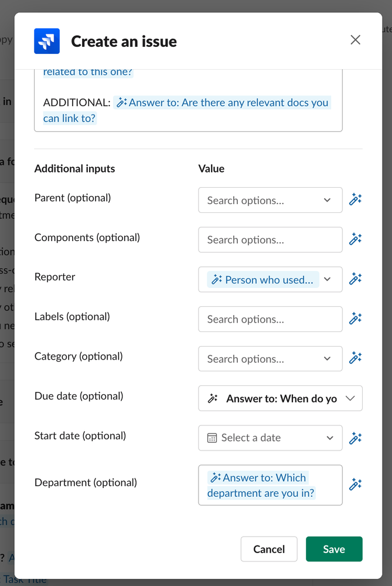Click the magic wand icon next to Parent

click(x=355, y=199)
